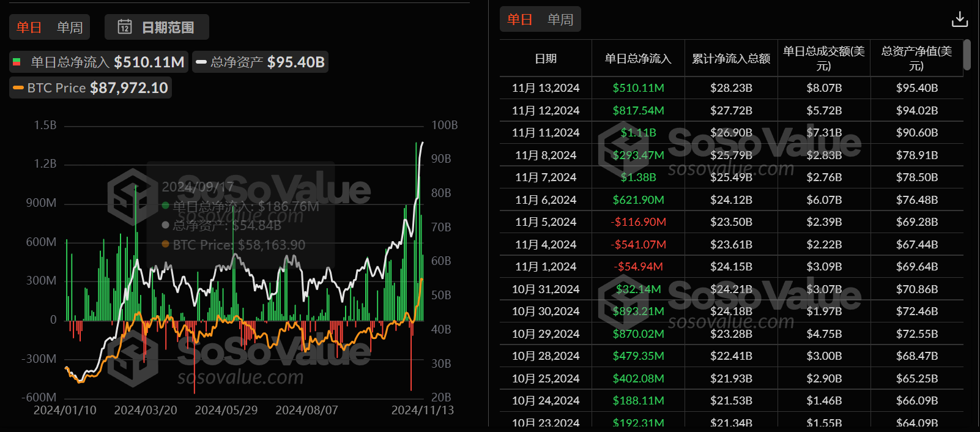Open the 日期范围 date range picker
The height and width of the screenshot is (432, 980).
point(157,27)
